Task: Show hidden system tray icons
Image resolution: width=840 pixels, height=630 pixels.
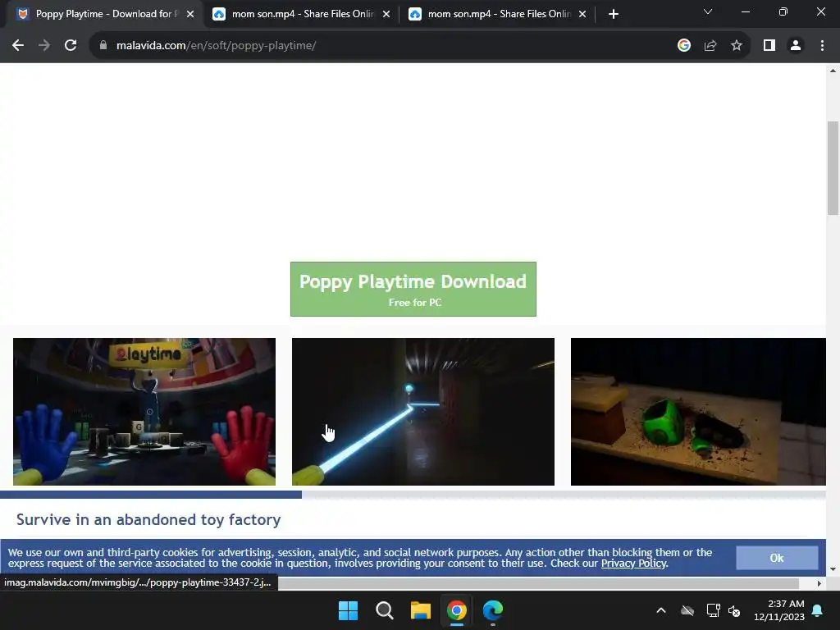Action: tap(661, 610)
